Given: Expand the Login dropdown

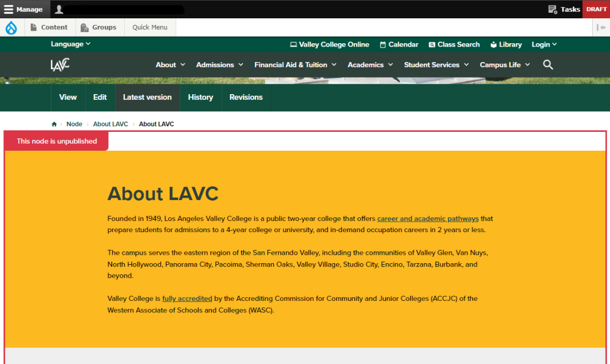Looking at the screenshot, I should point(544,44).
